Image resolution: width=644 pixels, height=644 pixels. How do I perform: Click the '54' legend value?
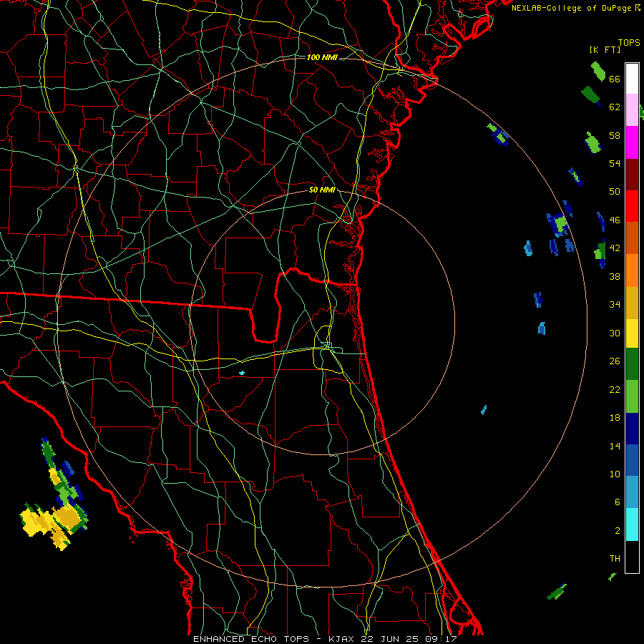[615, 163]
